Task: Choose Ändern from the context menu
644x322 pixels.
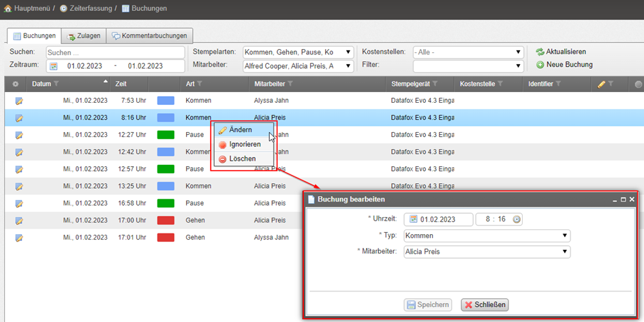Action: point(240,129)
